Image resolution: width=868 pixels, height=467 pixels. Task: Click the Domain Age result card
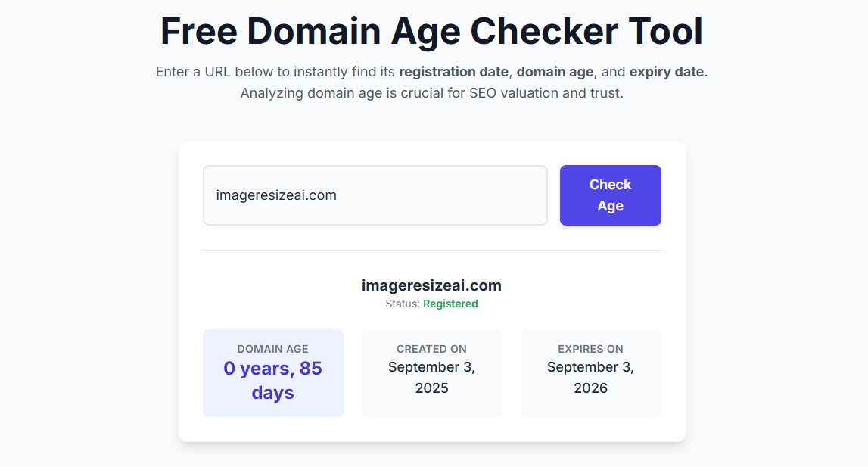click(272, 372)
